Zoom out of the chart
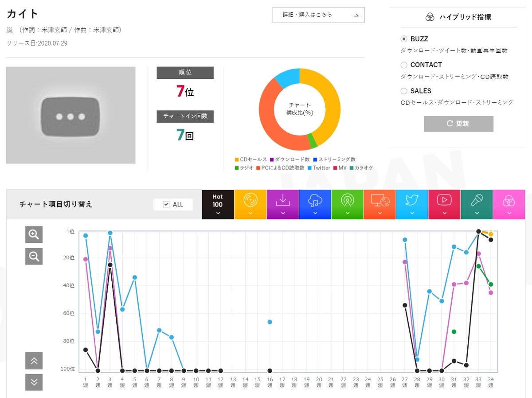 (34, 256)
